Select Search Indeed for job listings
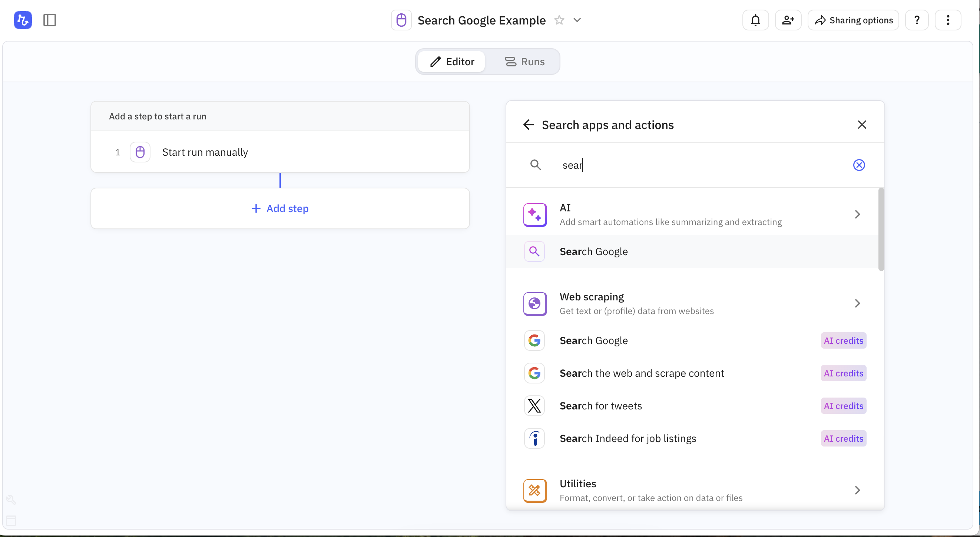 (628, 438)
